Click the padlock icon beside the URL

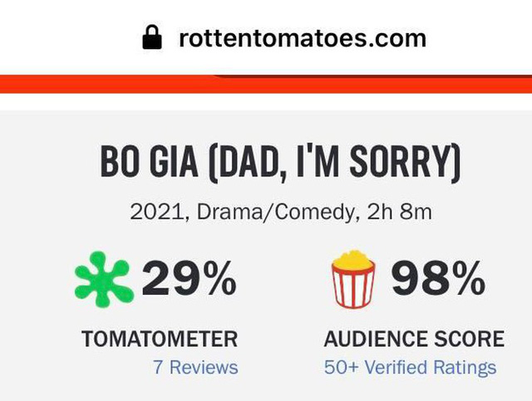pos(152,37)
